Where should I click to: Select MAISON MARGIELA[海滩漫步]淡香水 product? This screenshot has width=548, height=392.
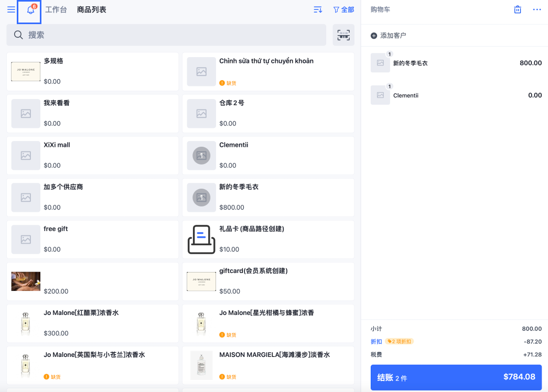click(268, 365)
